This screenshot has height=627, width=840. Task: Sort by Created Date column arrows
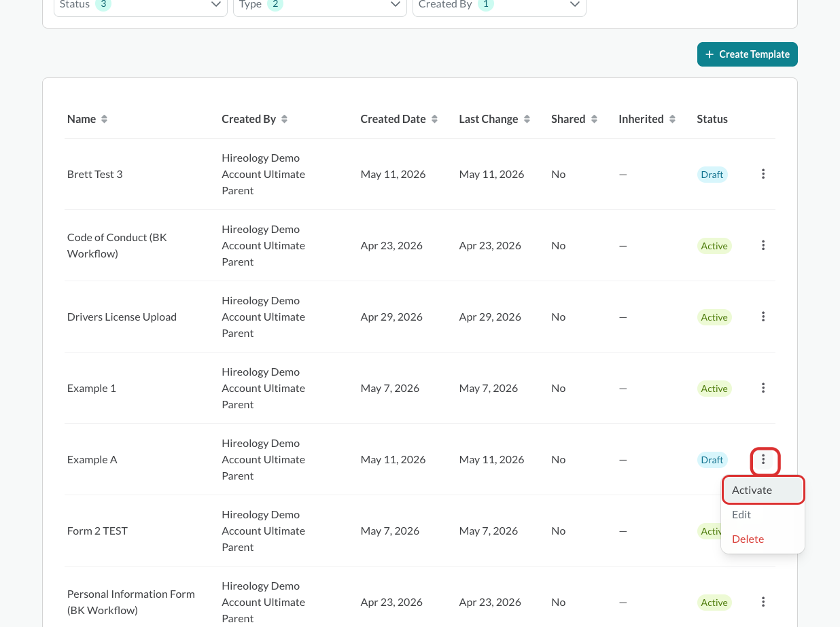click(434, 119)
